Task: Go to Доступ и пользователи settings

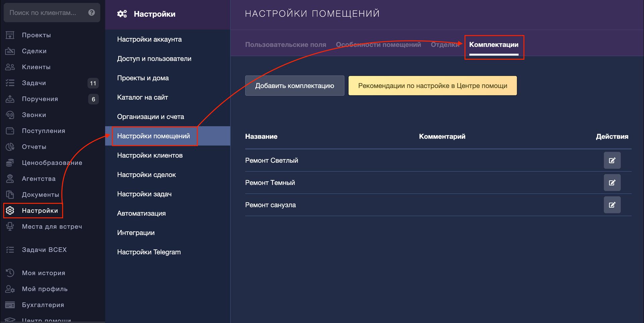Action: 154,59
